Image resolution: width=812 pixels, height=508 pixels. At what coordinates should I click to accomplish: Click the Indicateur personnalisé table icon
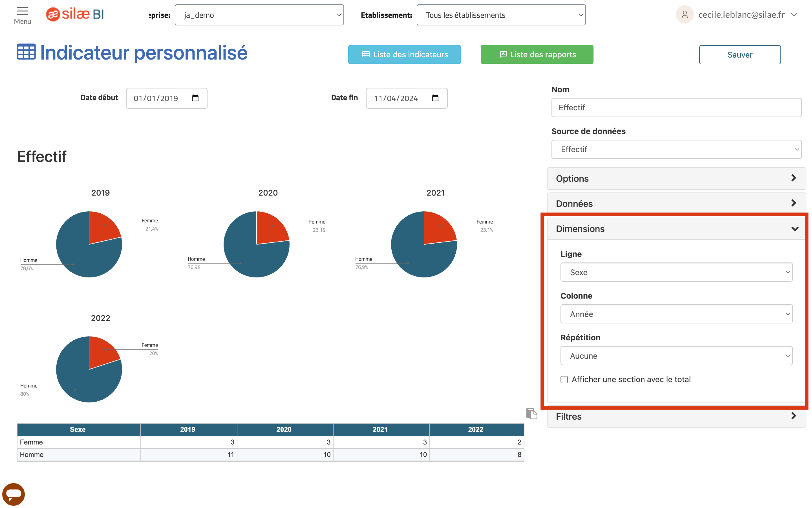click(26, 52)
